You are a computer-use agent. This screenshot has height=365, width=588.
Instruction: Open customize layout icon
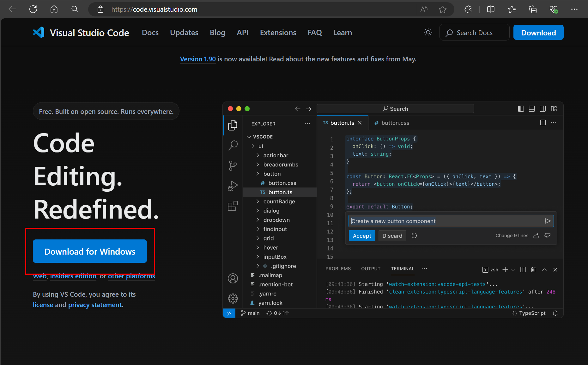click(554, 109)
